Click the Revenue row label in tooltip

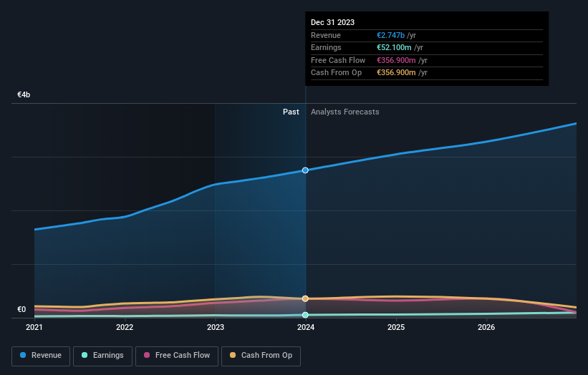(326, 35)
